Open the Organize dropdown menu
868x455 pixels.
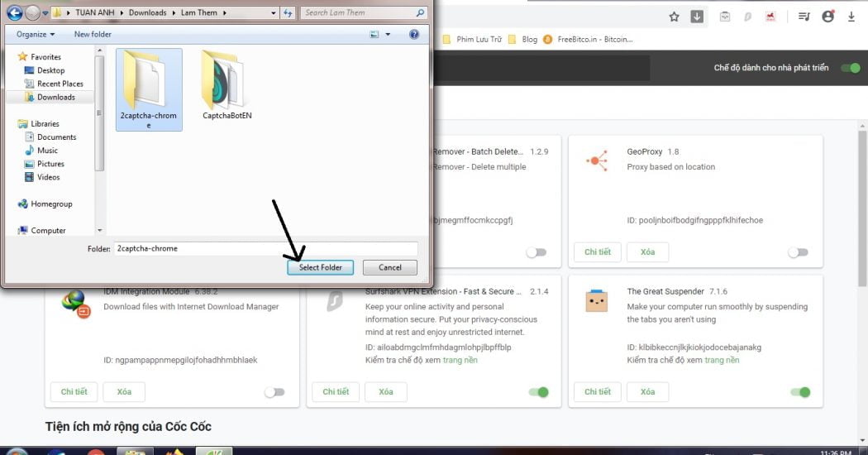[x=36, y=35]
